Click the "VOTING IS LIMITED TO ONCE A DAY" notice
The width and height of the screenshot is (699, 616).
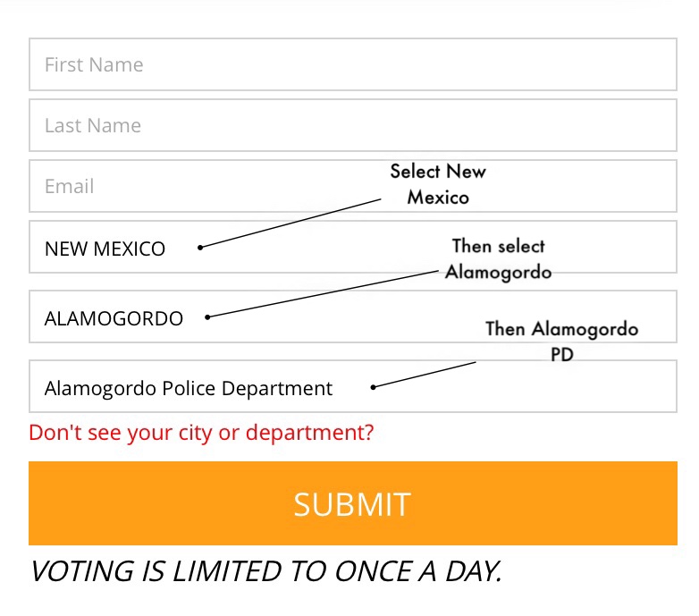[x=265, y=570]
